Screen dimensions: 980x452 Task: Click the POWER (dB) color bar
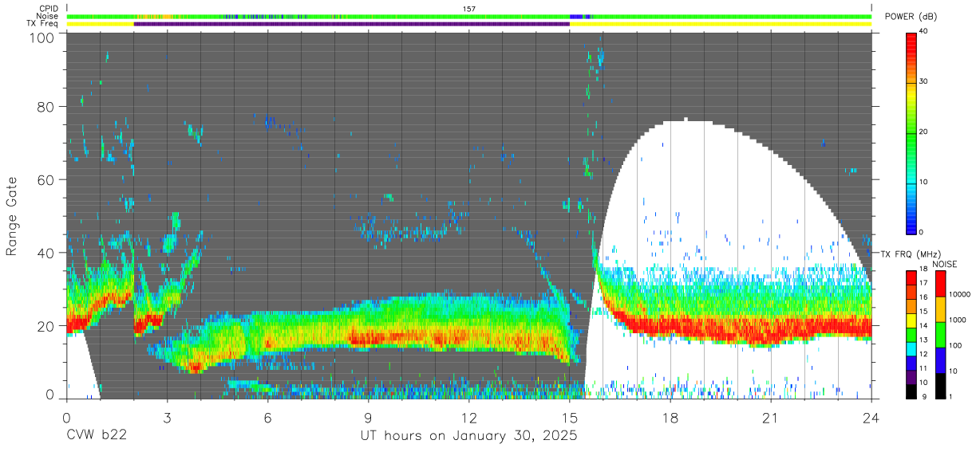point(911,132)
